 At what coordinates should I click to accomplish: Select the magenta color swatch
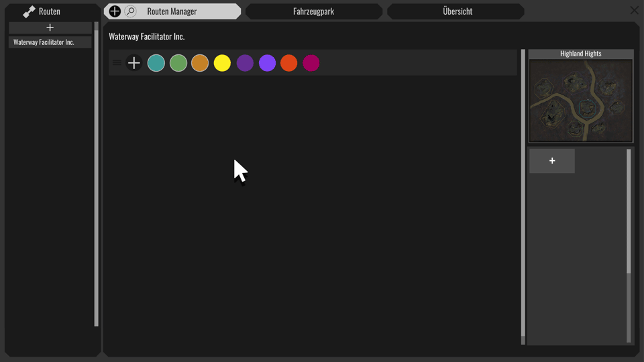click(311, 63)
